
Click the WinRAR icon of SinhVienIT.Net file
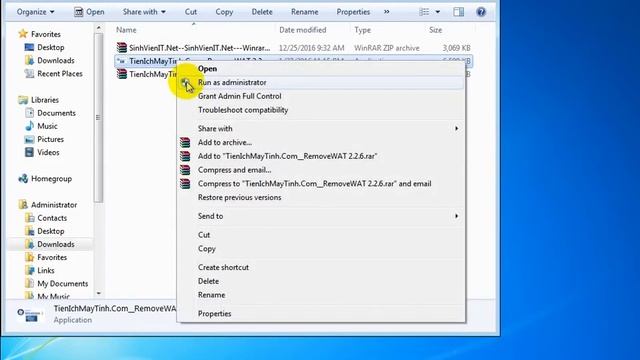click(x=122, y=48)
